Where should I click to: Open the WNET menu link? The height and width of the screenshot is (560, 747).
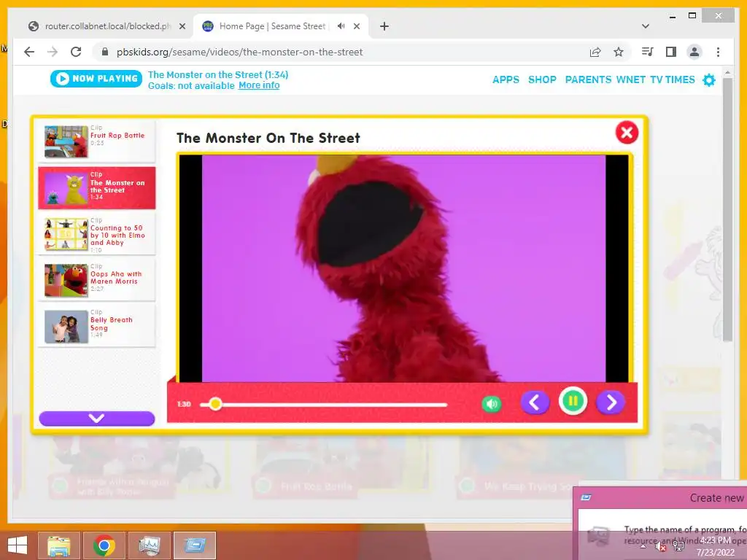pyautogui.click(x=631, y=79)
